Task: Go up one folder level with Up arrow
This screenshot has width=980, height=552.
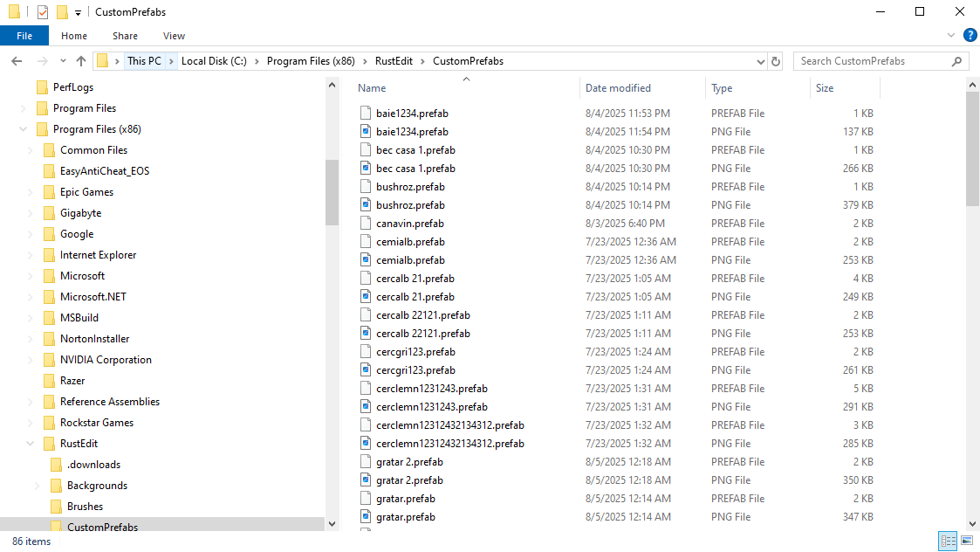Action: click(x=81, y=61)
